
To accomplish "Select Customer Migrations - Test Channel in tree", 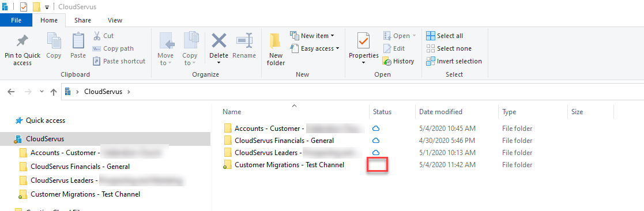I will pyautogui.click(x=85, y=194).
